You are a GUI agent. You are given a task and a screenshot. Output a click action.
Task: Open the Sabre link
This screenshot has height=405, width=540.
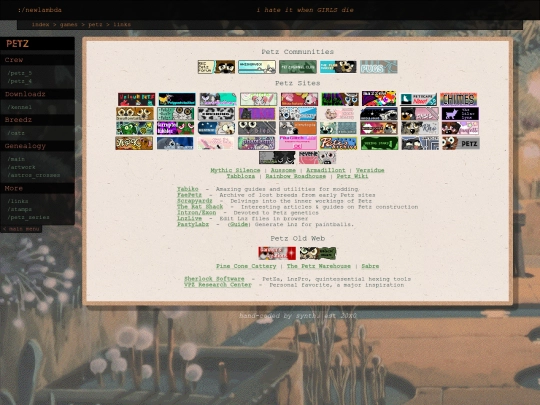(x=370, y=266)
